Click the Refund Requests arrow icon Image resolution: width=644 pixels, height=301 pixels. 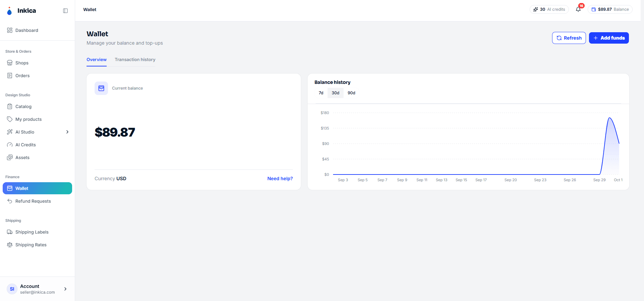point(10,201)
